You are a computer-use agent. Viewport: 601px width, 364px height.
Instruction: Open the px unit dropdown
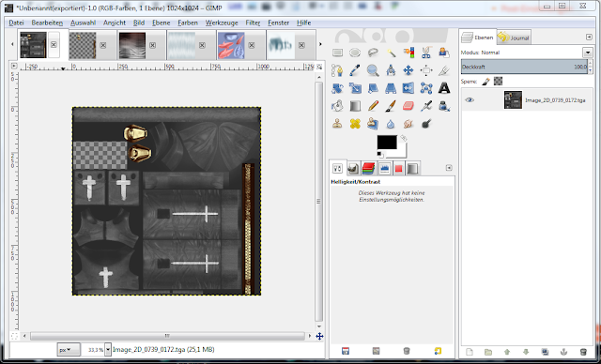click(x=69, y=349)
